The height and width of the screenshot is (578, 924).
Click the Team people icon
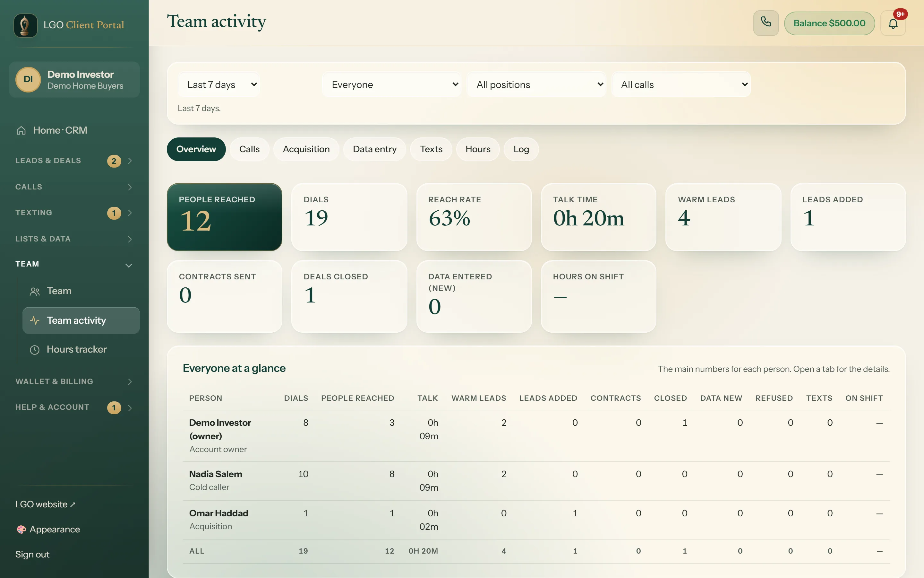coord(35,291)
